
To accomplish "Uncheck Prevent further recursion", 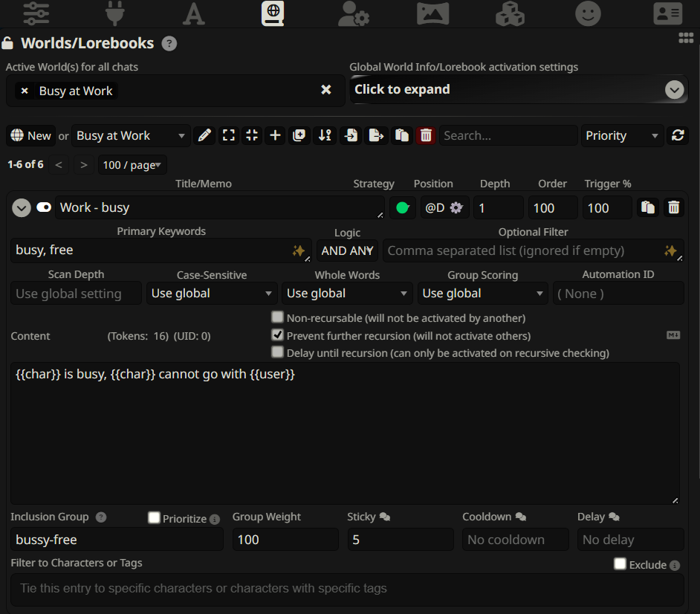I will pyautogui.click(x=278, y=335).
